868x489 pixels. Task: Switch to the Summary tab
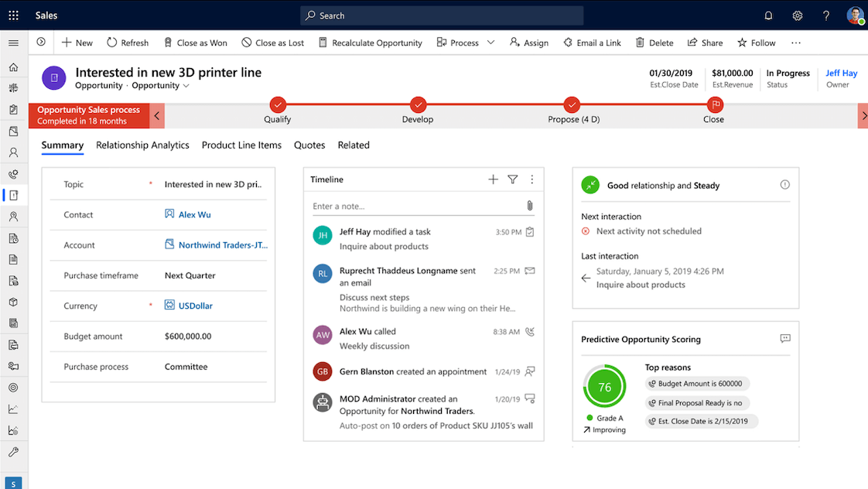[x=63, y=145]
